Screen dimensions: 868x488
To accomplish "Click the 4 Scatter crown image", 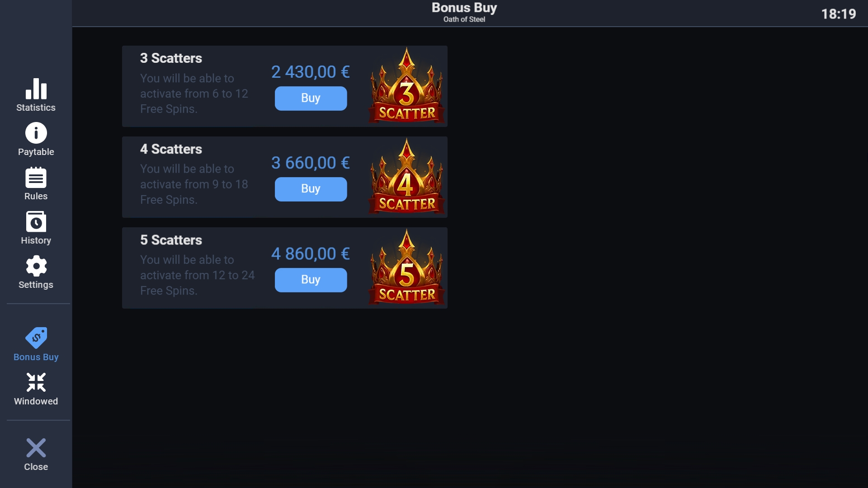I will pos(406,176).
